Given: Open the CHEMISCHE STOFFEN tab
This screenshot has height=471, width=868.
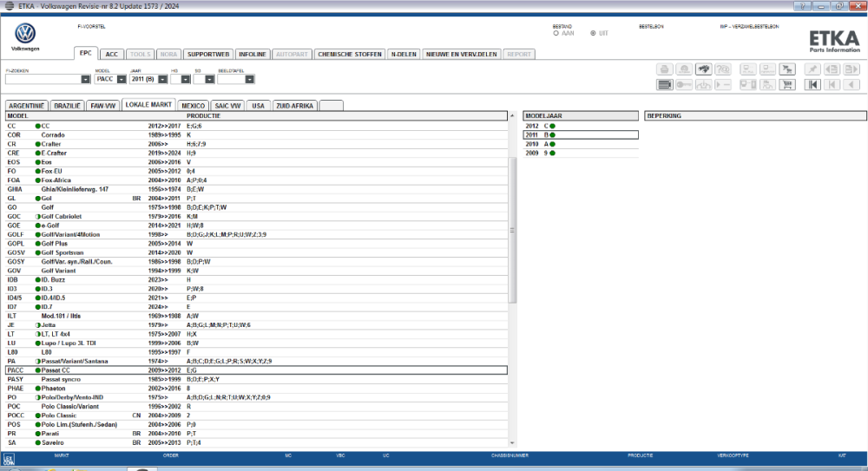Looking at the screenshot, I should point(350,55).
